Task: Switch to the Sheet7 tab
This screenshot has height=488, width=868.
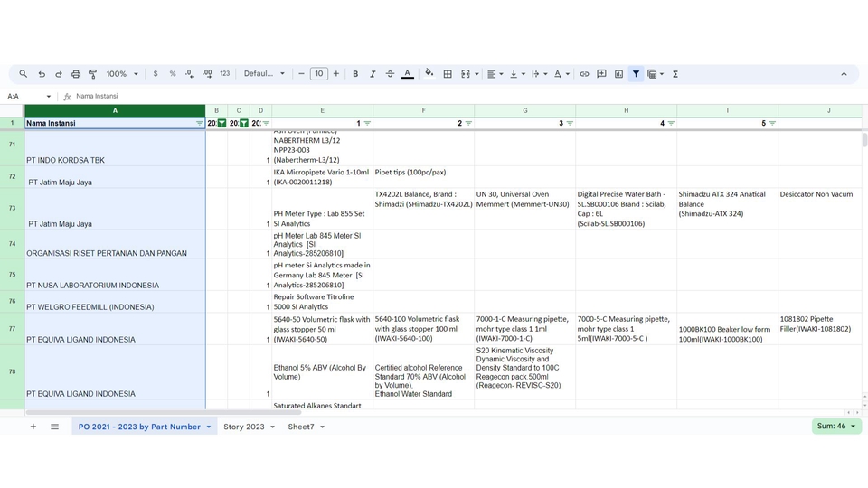Action: click(x=300, y=427)
